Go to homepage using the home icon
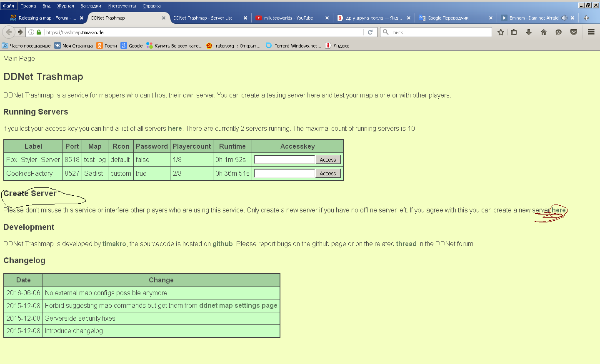This screenshot has width=600, height=364. 543,32
